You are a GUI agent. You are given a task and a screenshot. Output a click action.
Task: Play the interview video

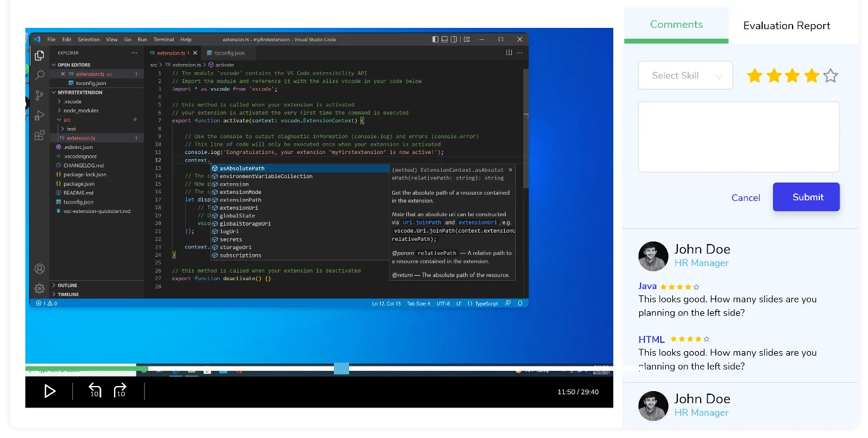click(50, 391)
